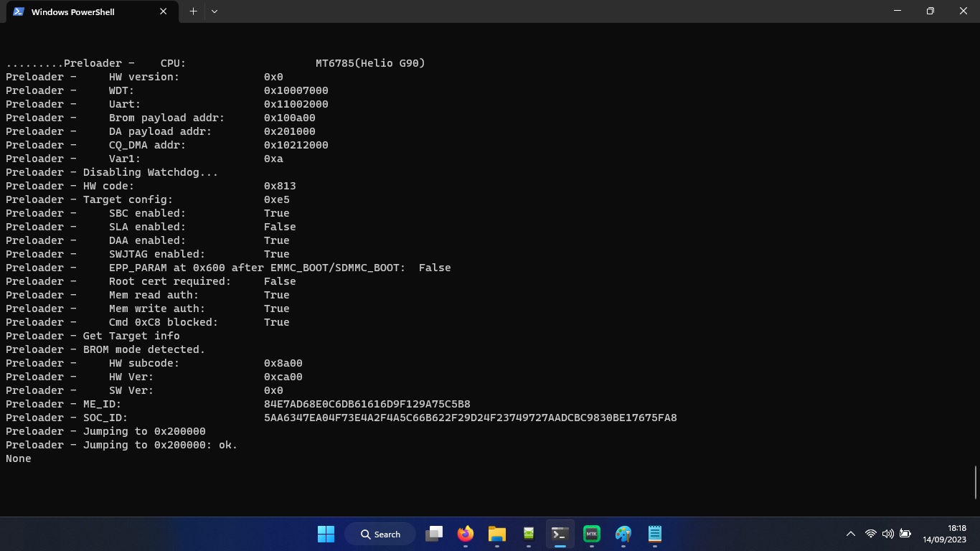This screenshot has height=551, width=980.
Task: Click the Wi-Fi status icon
Action: 870,534
